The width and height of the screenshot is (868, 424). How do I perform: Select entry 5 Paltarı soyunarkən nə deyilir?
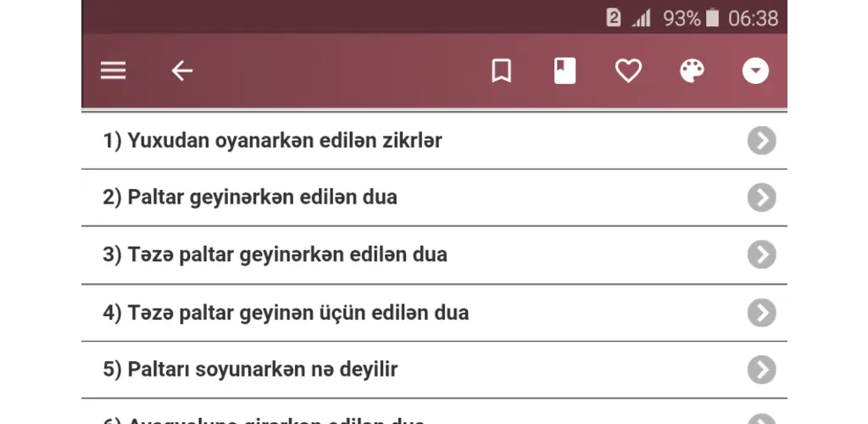click(434, 370)
